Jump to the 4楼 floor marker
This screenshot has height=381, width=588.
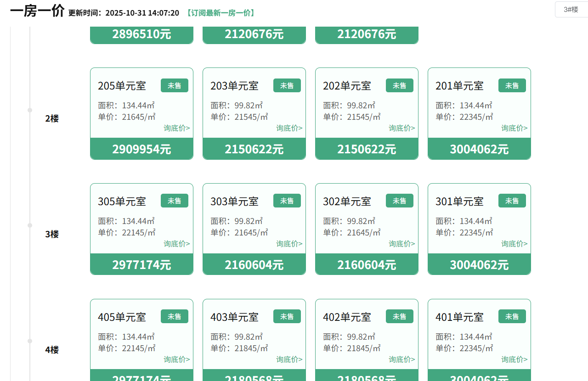tap(52, 350)
